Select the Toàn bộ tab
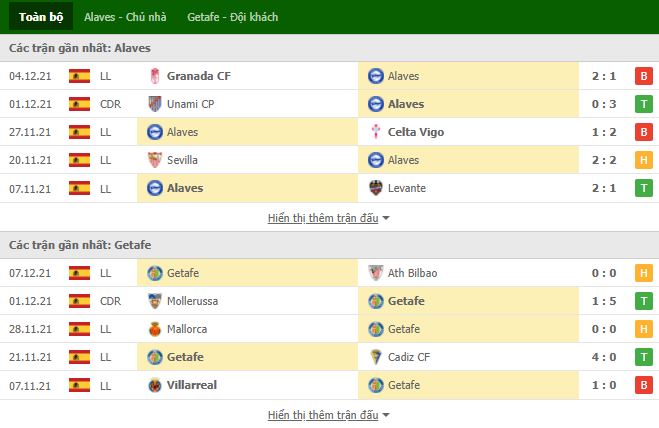The image size is (659, 428). 41,17
